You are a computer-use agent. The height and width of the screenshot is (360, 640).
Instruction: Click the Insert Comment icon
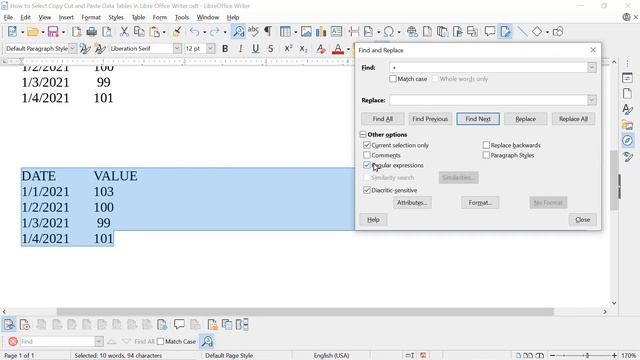[489, 32]
